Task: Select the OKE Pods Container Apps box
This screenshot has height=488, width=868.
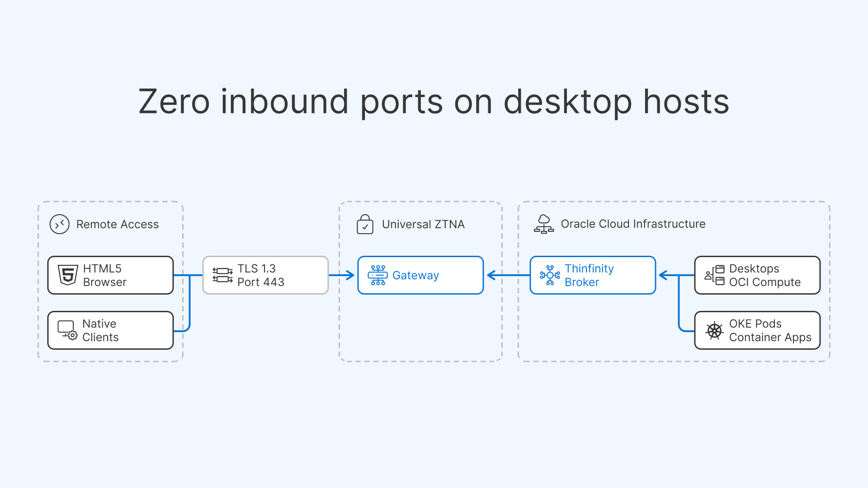Action: (758, 330)
